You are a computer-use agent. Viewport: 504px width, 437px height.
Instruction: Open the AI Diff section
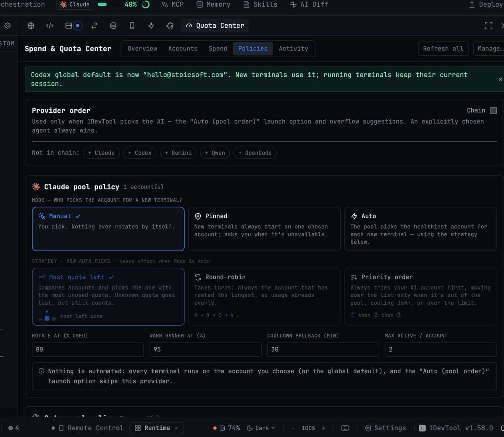(309, 5)
